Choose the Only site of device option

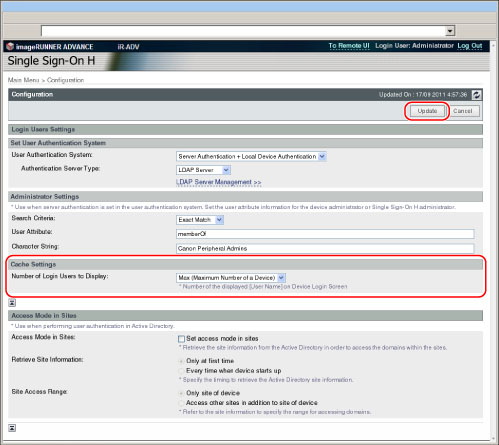pyautogui.click(x=181, y=393)
